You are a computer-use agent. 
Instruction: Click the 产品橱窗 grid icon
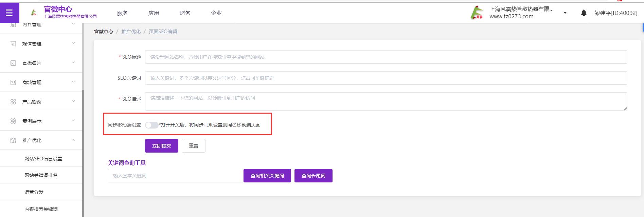point(13,102)
